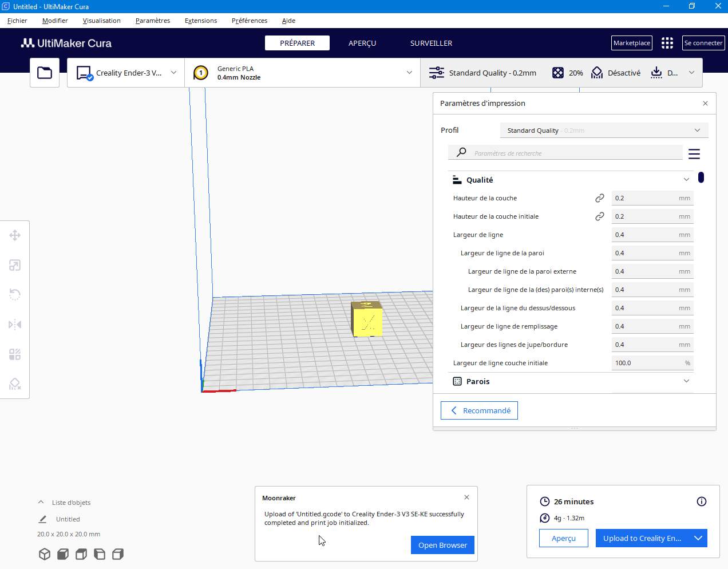Click the pencil rename icon beside Untitled
The image size is (728, 569).
[x=42, y=519]
